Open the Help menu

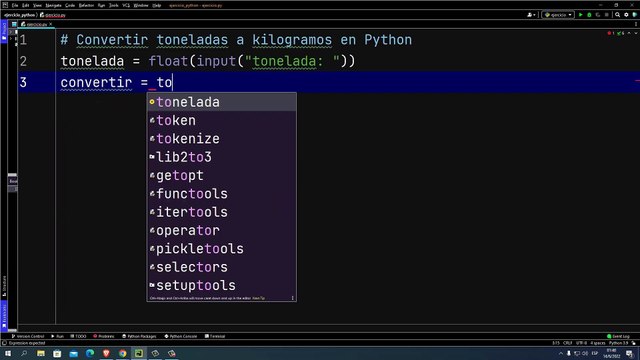tap(156, 5)
